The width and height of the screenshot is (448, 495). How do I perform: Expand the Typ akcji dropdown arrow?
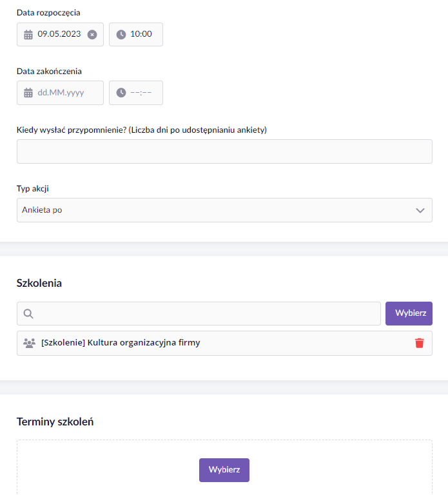(420, 210)
